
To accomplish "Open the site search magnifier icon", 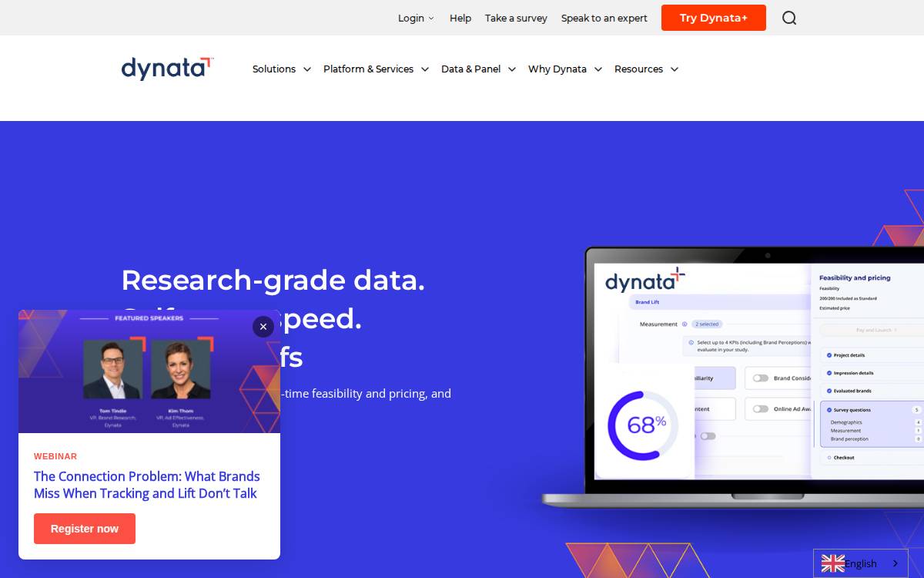I will (789, 18).
